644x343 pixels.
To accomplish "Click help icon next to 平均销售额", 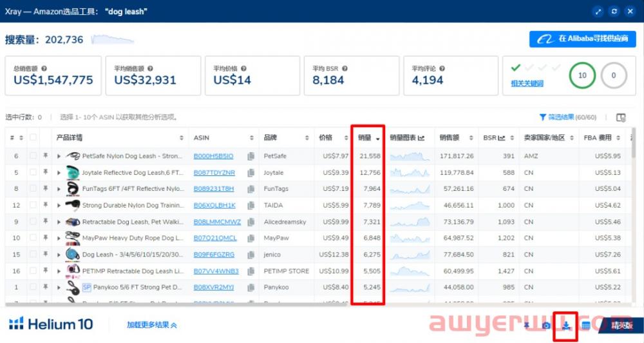I will point(150,69).
